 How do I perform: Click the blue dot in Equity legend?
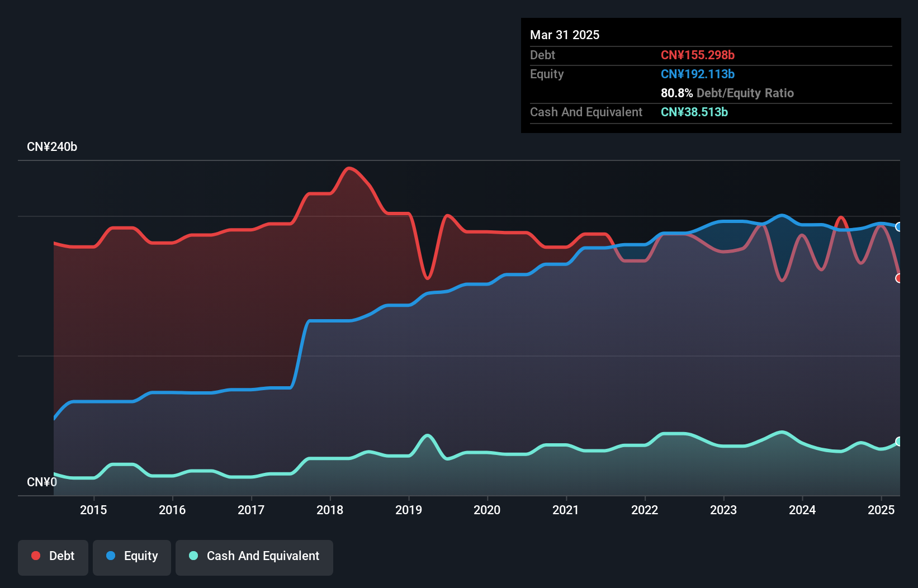(111, 556)
